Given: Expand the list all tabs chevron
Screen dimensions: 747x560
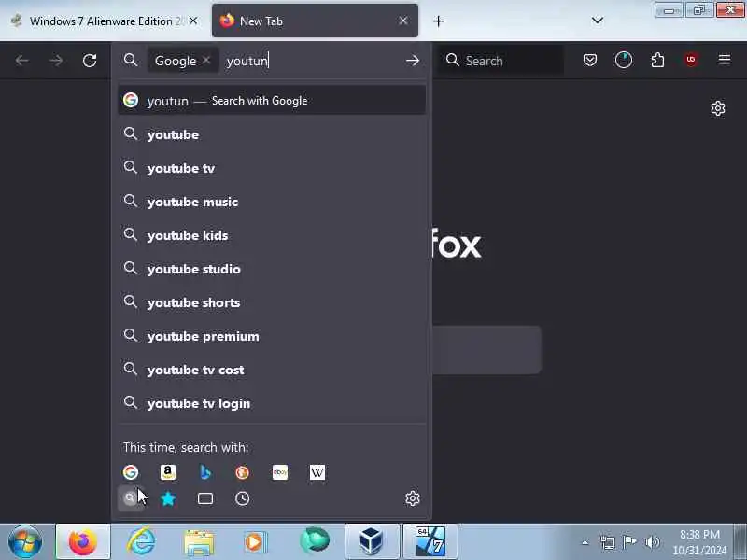Looking at the screenshot, I should pyautogui.click(x=597, y=20).
